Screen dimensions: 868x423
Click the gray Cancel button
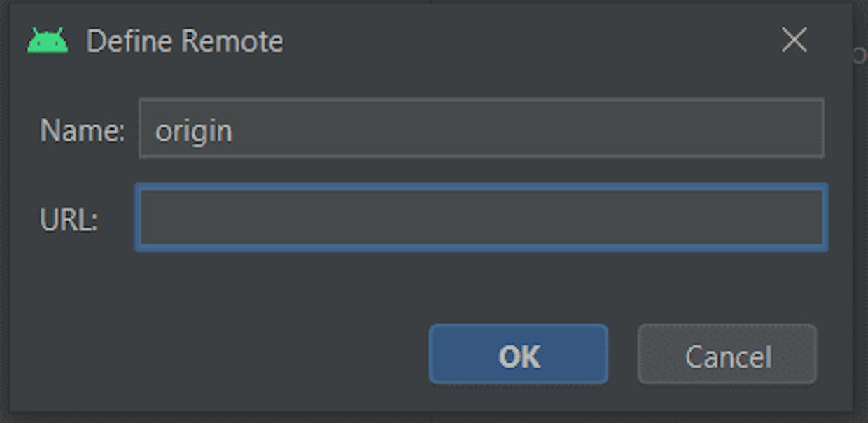coord(727,354)
